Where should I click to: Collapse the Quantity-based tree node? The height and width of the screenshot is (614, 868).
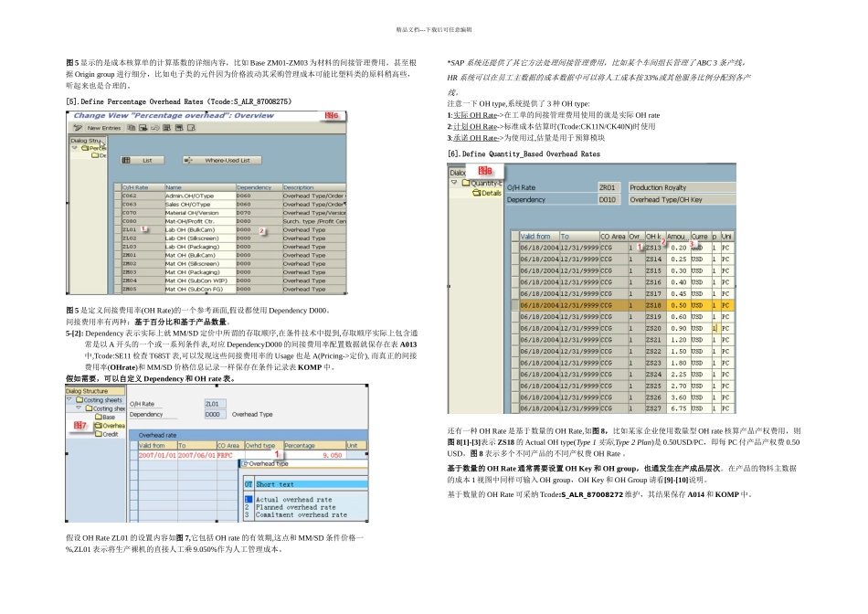click(x=454, y=182)
